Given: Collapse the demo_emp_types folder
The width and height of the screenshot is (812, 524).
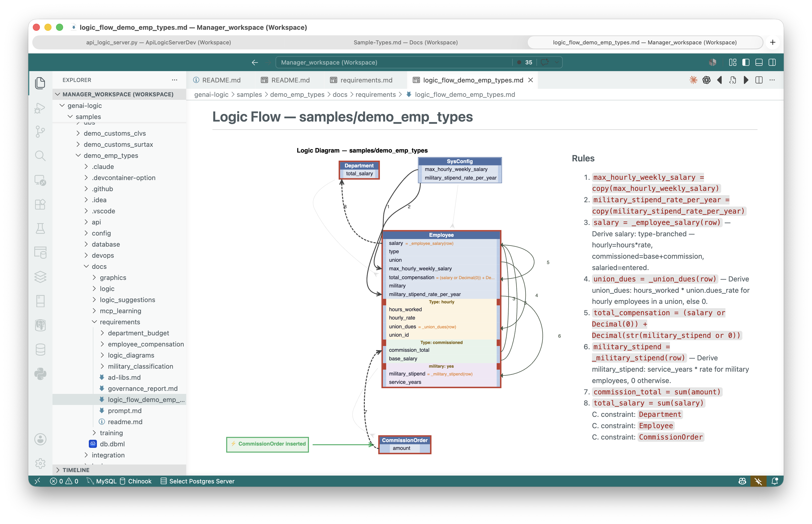Looking at the screenshot, I should (111, 156).
